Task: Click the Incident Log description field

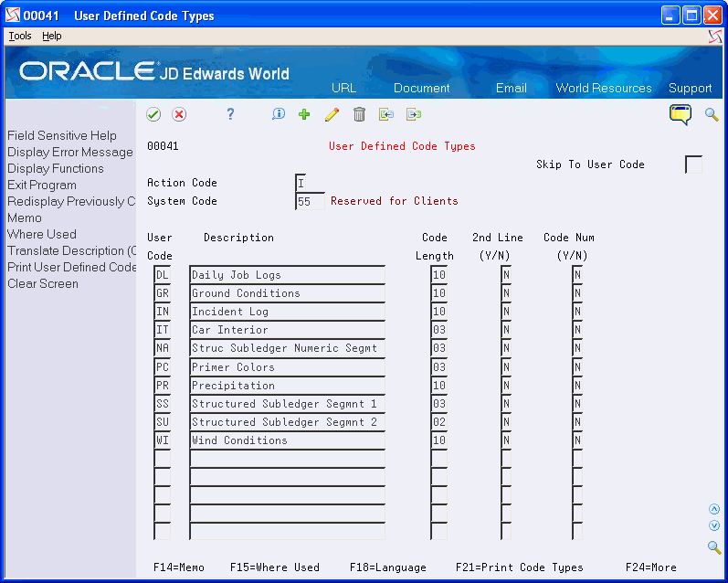Action: coord(288,312)
